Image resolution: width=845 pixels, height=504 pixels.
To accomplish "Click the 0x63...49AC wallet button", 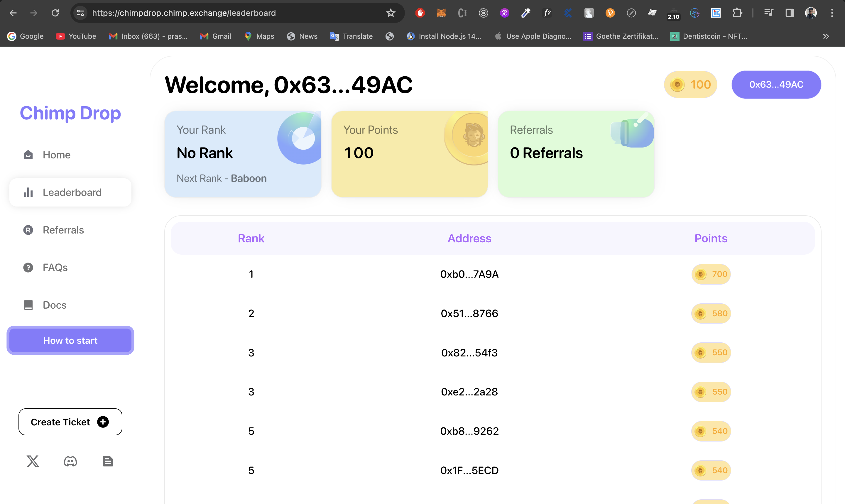I will (x=776, y=84).
